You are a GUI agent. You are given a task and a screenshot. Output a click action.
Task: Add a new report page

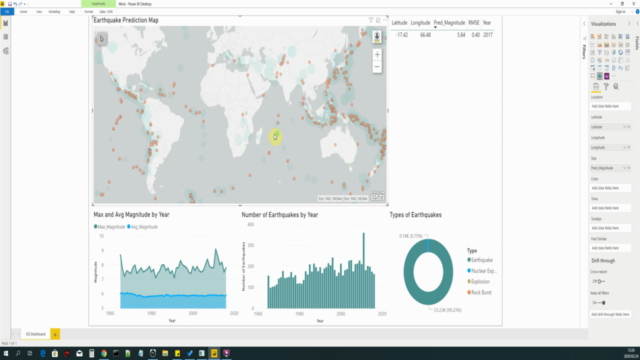pos(55,334)
